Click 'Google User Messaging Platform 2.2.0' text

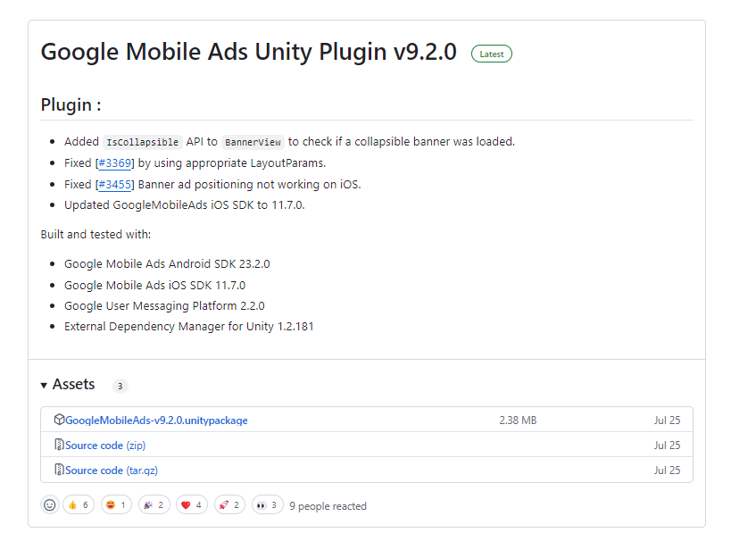[164, 306]
